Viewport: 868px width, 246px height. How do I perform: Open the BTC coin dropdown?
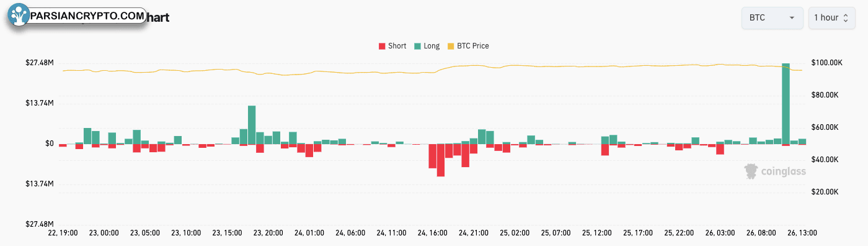773,17
